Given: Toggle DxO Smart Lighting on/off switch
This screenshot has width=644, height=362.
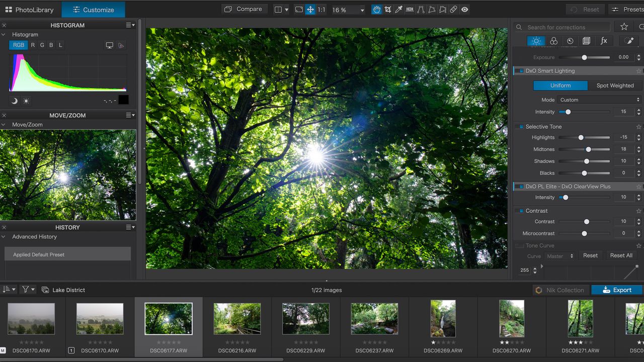Looking at the screenshot, I should click(x=519, y=71).
